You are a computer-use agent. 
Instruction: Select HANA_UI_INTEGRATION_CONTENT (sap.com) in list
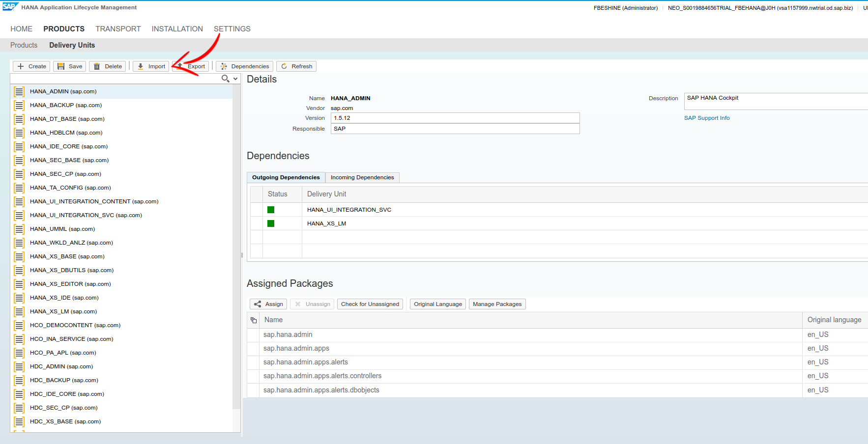[x=121, y=201]
